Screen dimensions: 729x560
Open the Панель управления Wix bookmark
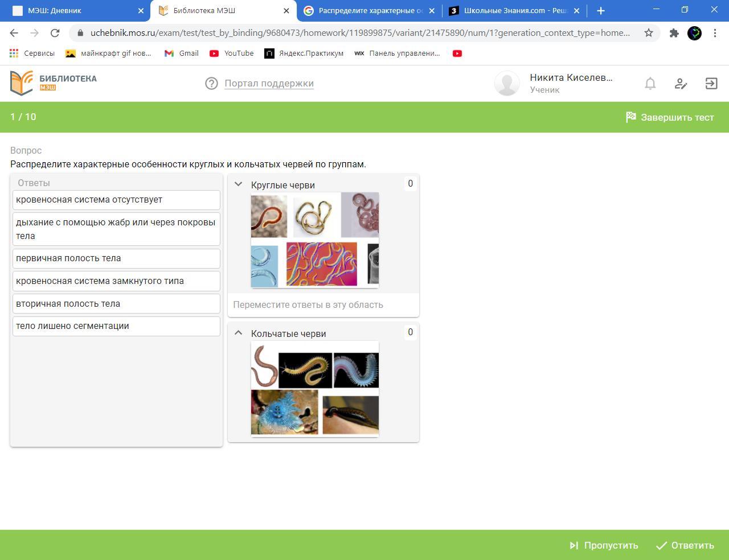pyautogui.click(x=398, y=53)
